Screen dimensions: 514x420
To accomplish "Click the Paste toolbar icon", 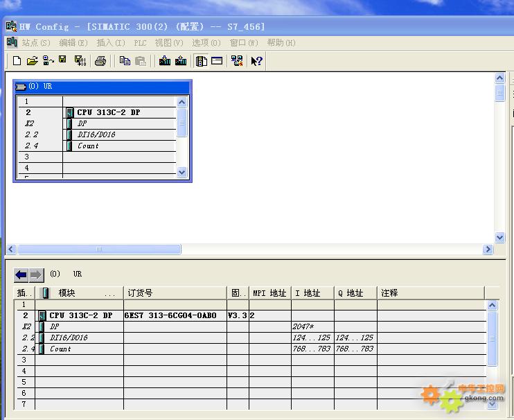I will click(141, 61).
